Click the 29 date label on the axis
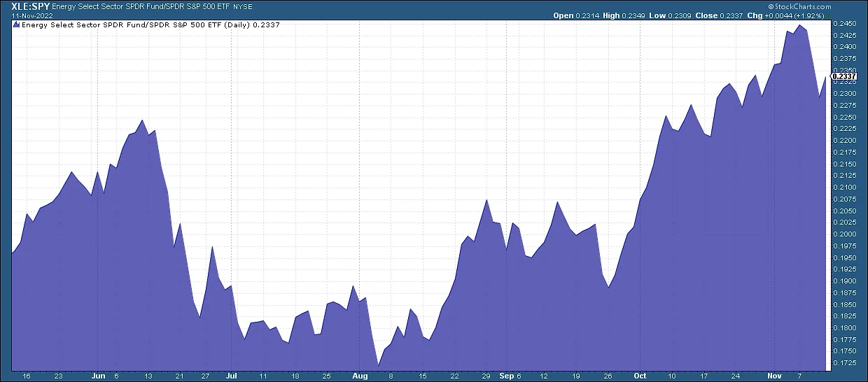This screenshot has width=868, height=382. pos(486,376)
